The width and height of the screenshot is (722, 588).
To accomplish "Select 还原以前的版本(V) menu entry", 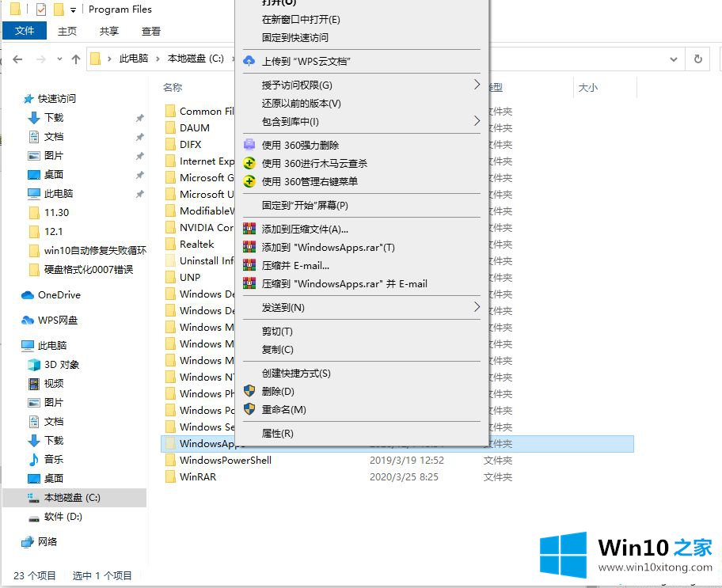I will coord(302,103).
